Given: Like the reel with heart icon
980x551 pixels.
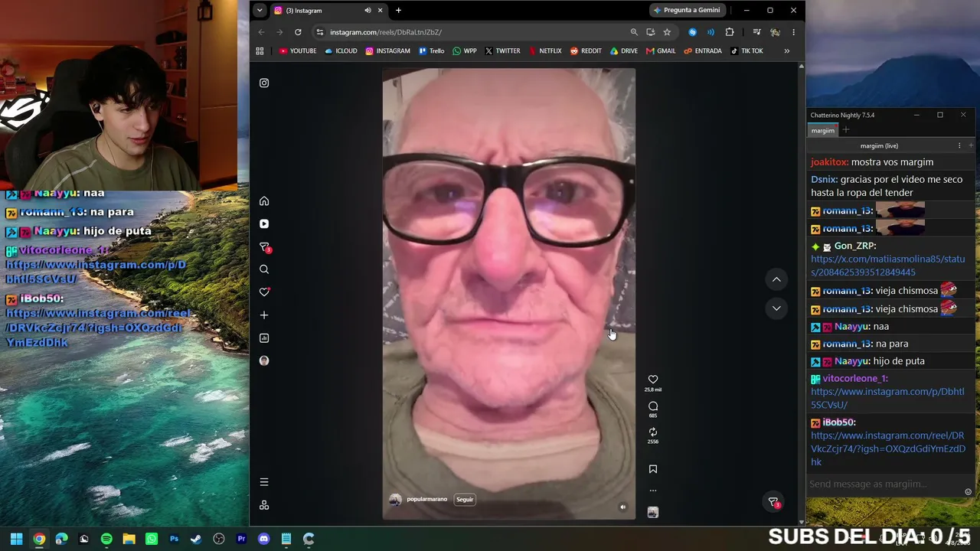Looking at the screenshot, I should click(x=653, y=380).
